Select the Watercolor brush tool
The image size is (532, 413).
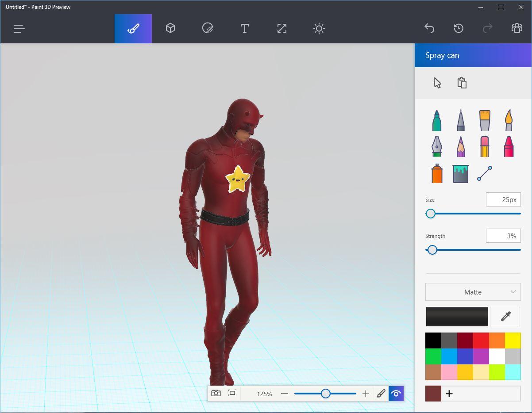(x=509, y=121)
